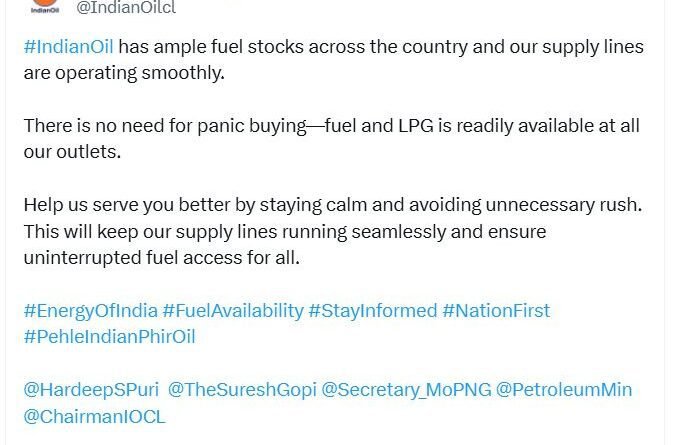
Task: Click the 'are operating smoothly' text line
Action: point(124,73)
